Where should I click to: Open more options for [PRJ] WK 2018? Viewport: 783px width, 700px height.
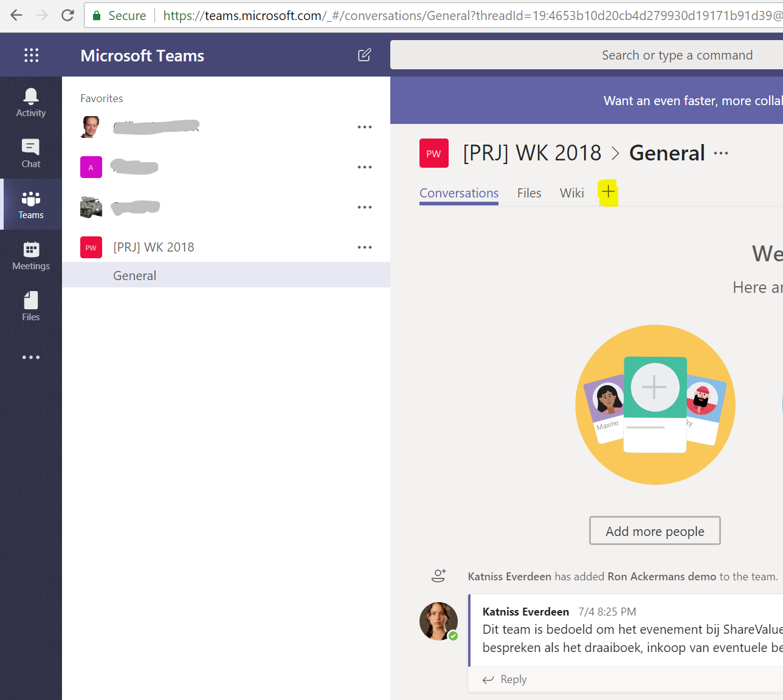(365, 247)
